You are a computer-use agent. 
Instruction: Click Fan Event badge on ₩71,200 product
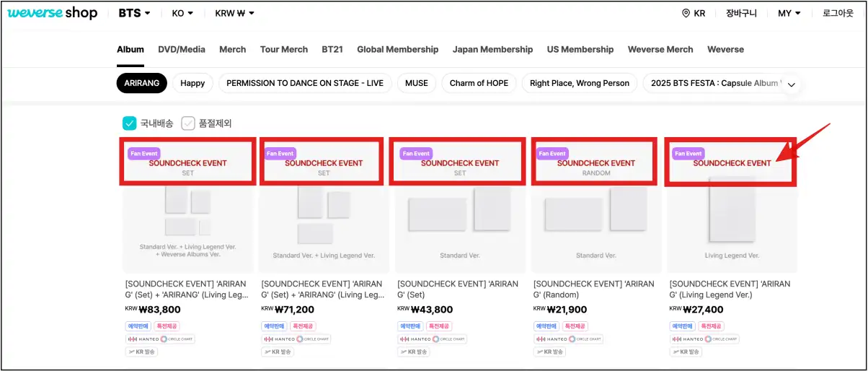tap(280, 153)
